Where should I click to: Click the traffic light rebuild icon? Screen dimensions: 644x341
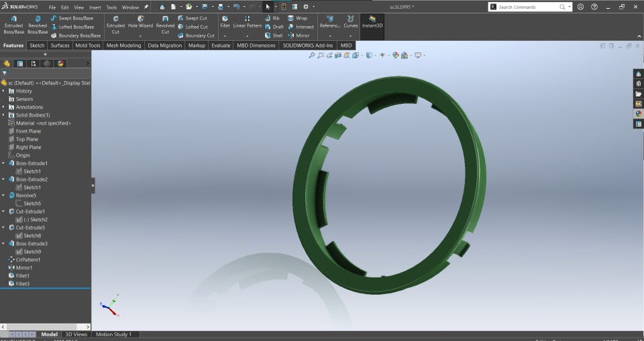click(x=283, y=7)
